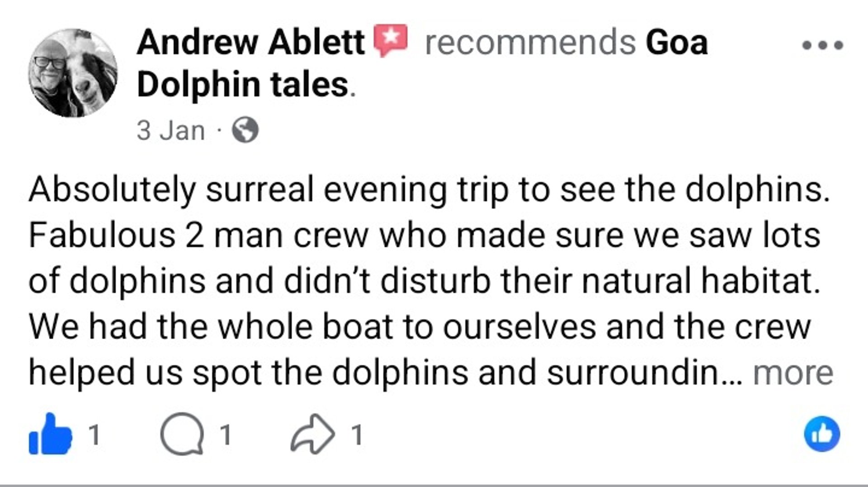
Task: Click the comment speech bubble icon
Action: (x=182, y=435)
